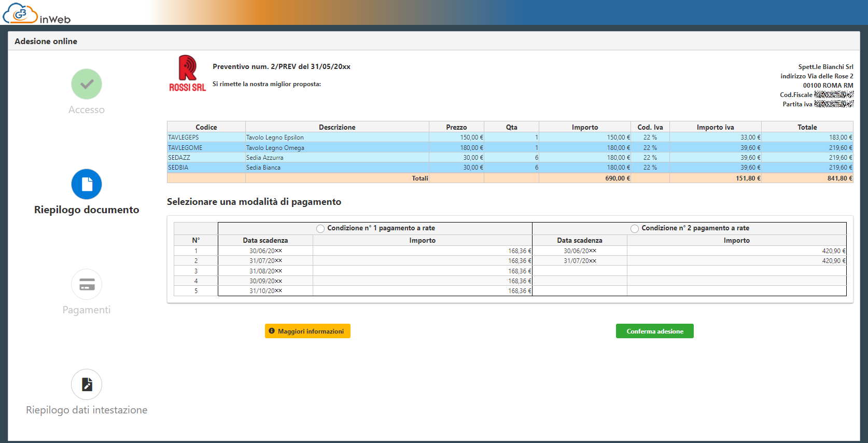This screenshot has width=868, height=443.
Task: Click the 33,00 € importo iva cell
Action: (x=716, y=137)
